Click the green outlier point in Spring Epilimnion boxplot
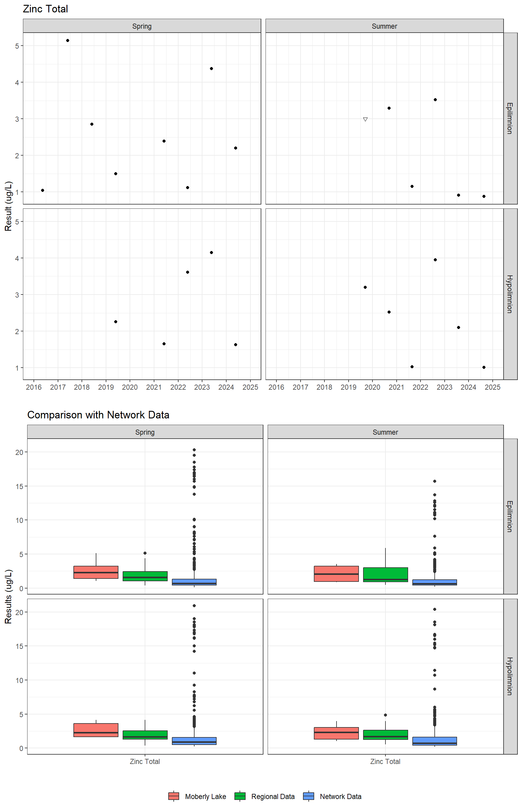Viewport: 522px width, 812px height. click(x=145, y=553)
